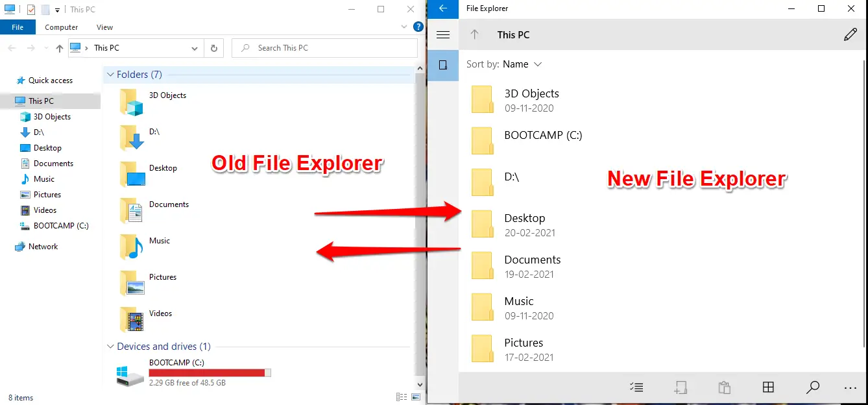This screenshot has width=868, height=405.
Task: Click the pencil rename icon beside This PC
Action: point(850,35)
